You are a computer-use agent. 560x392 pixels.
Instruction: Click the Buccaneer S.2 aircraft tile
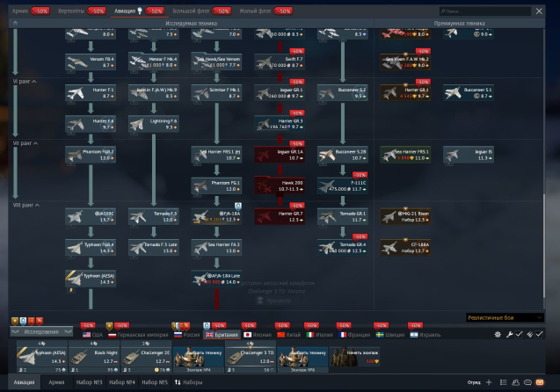341,91
